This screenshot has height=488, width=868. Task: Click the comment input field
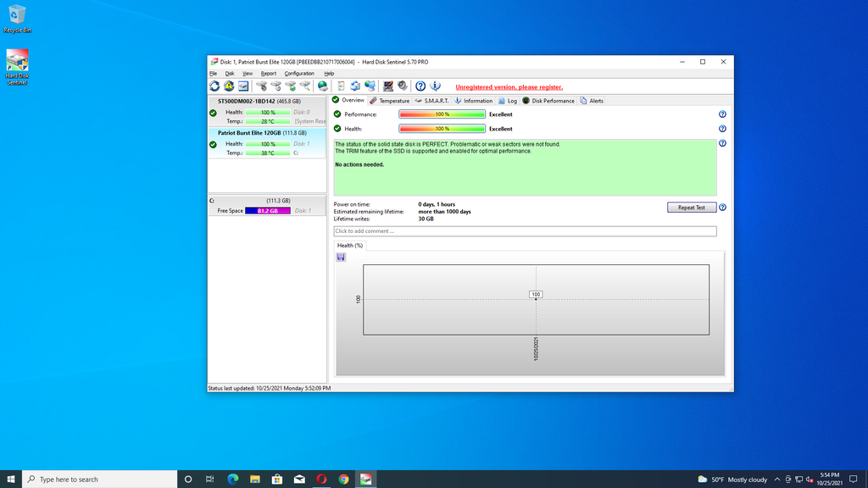tap(525, 231)
